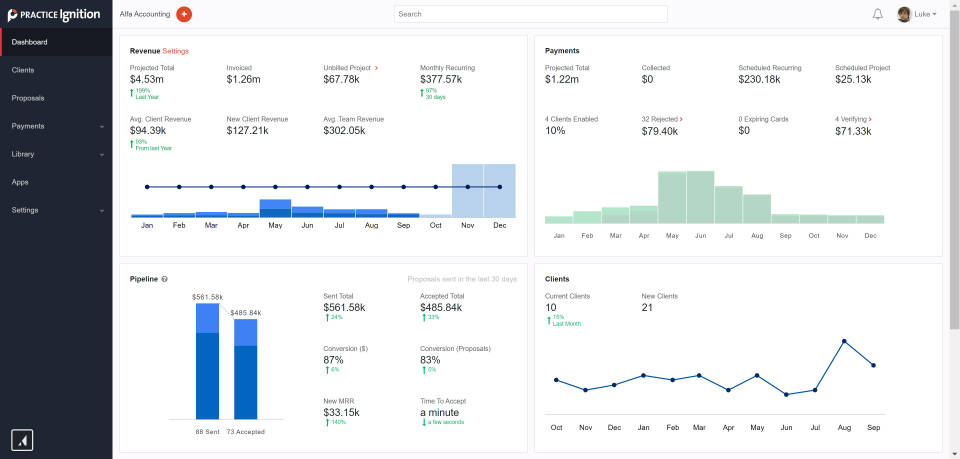
Task: Open the Luke user dropdown
Action: click(925, 14)
